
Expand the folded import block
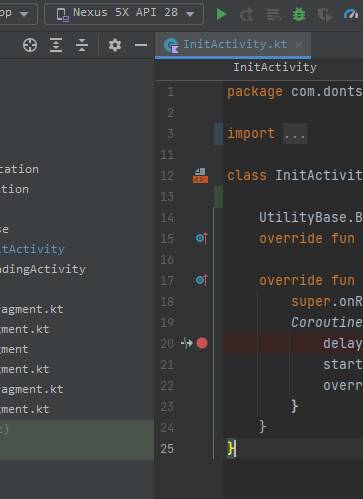(x=295, y=134)
